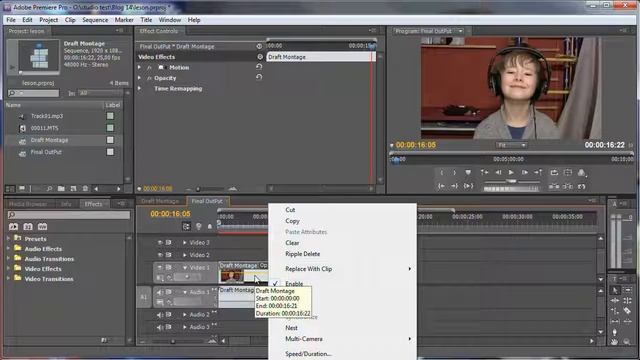Collapse the Audio 1 track
This screenshot has width=640, height=360.
(184, 292)
